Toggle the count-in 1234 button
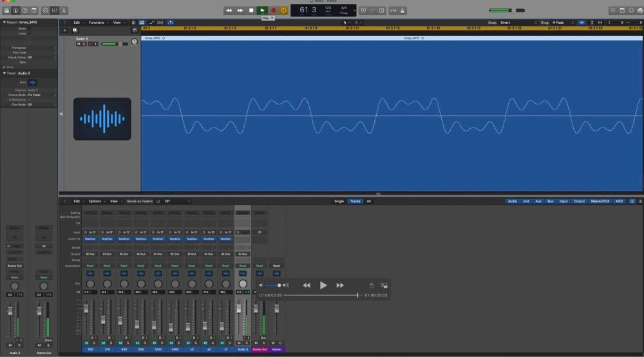The width and height of the screenshot is (644, 357). 393,10
